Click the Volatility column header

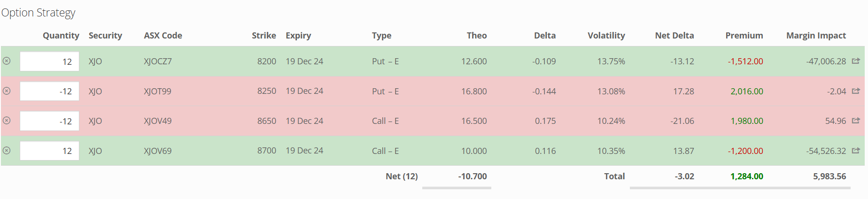(606, 36)
